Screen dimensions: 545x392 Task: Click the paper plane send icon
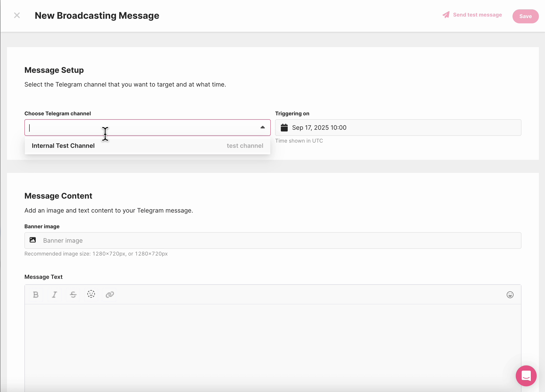click(446, 15)
